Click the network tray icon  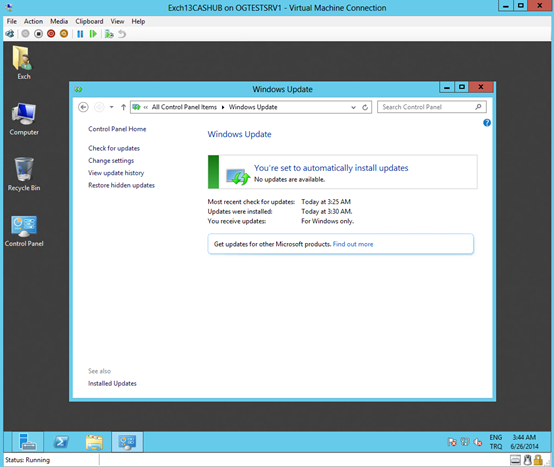[x=465, y=442]
